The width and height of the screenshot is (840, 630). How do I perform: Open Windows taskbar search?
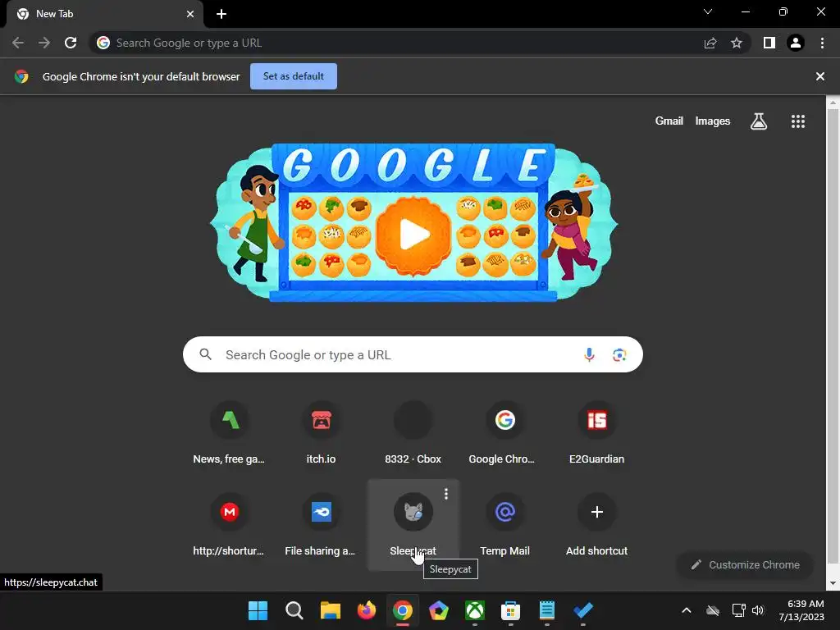[294, 610]
